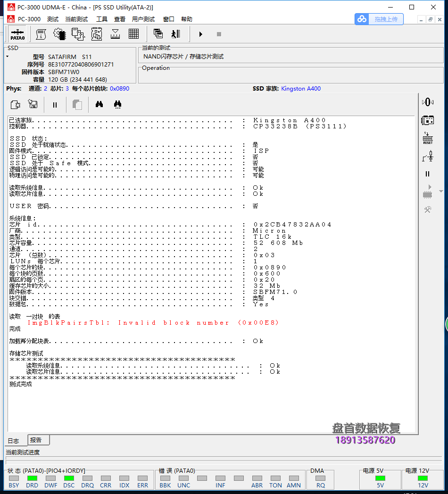Click the log settings page icon
448x494 pixels.
click(x=16, y=105)
